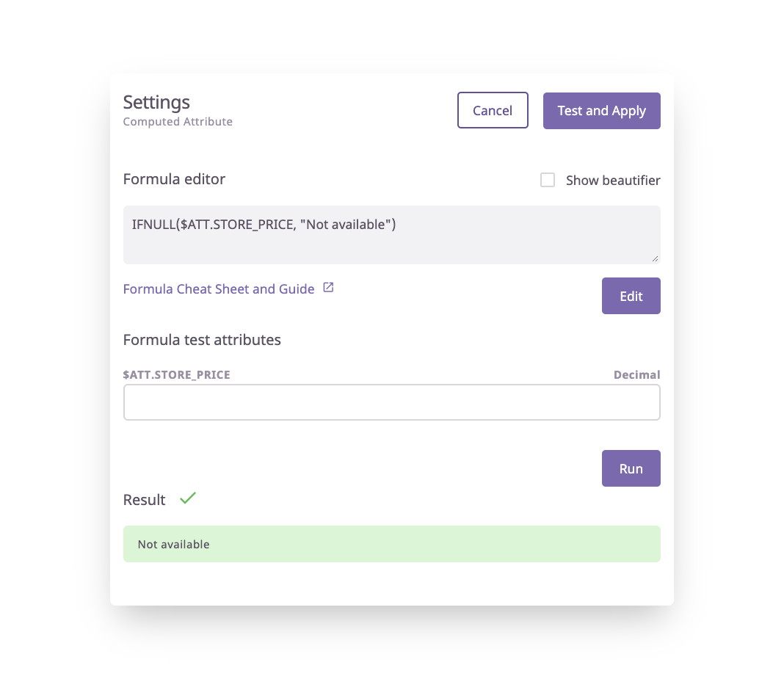Click the Show beautifier label text
Image resolution: width=784 pixels, height=679 pixels.
tap(613, 181)
